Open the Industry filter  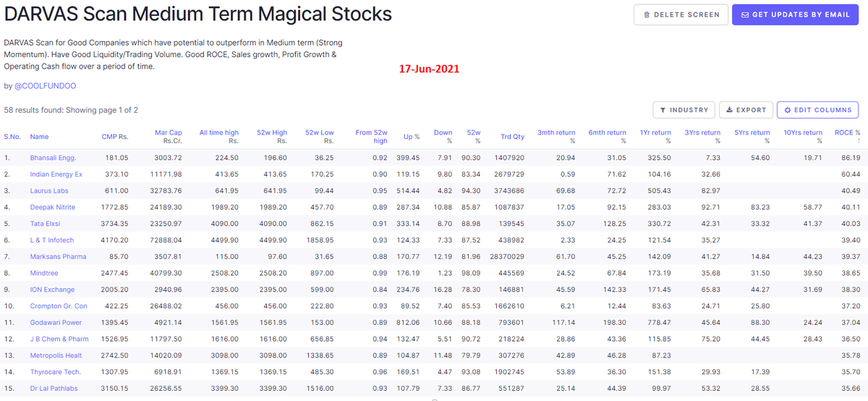[684, 110]
